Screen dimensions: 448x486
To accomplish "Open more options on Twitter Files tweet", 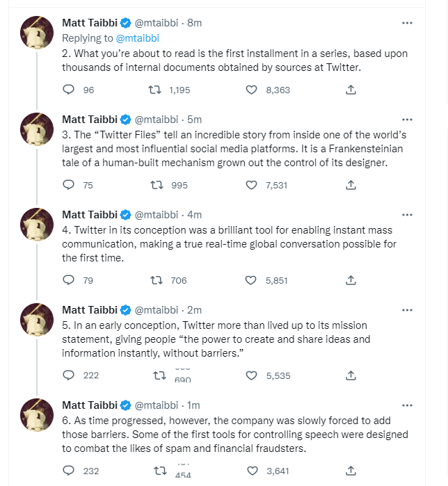I will click(x=407, y=120).
